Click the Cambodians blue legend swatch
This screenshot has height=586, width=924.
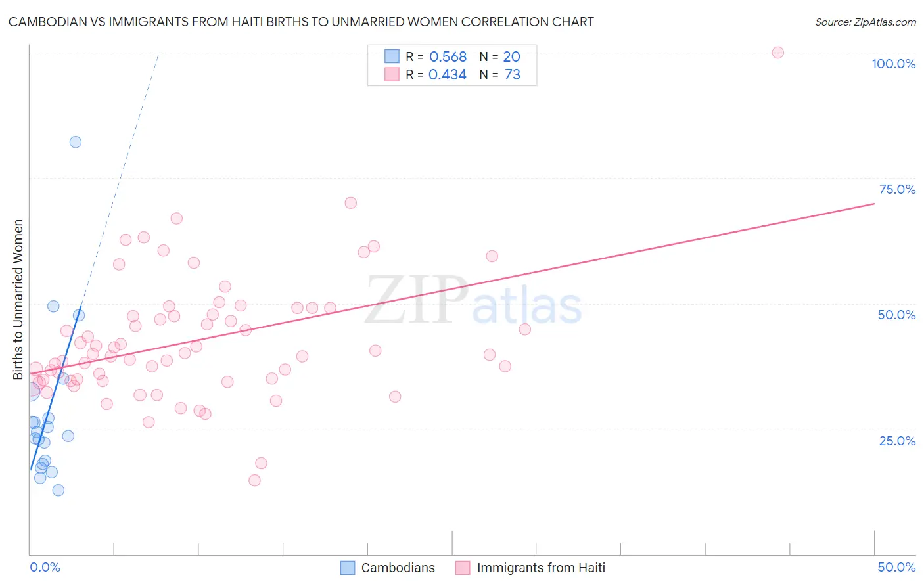[x=348, y=568]
